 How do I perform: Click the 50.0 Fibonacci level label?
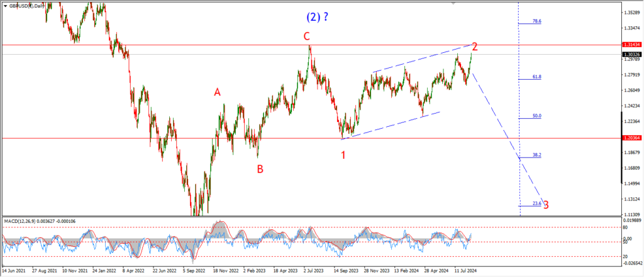click(536, 116)
